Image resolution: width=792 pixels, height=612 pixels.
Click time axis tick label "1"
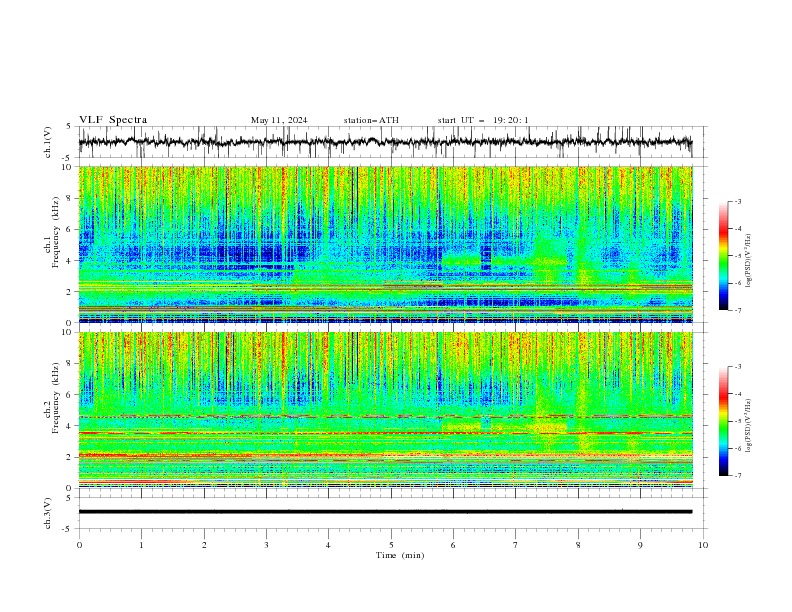point(141,545)
